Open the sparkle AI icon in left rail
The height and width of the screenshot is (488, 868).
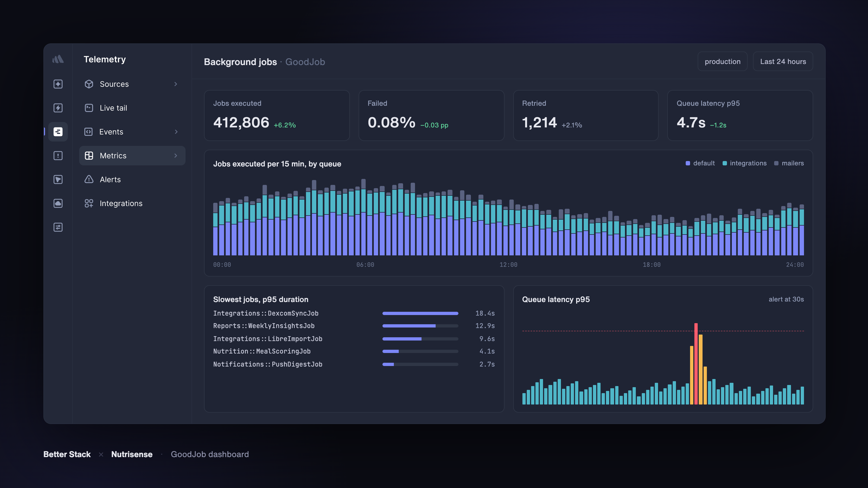(58, 84)
